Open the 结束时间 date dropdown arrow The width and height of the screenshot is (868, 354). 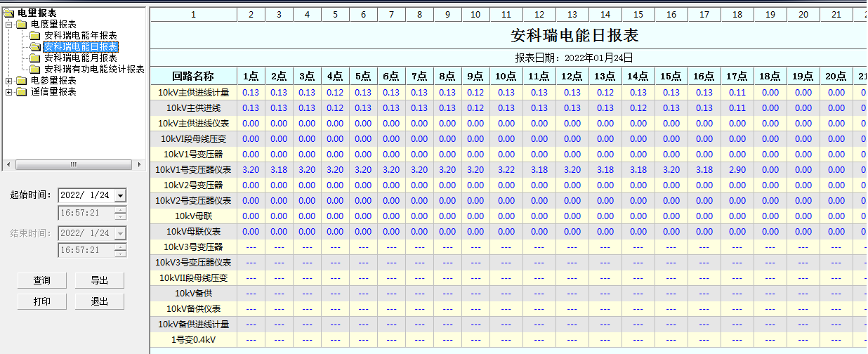pyautogui.click(x=120, y=233)
